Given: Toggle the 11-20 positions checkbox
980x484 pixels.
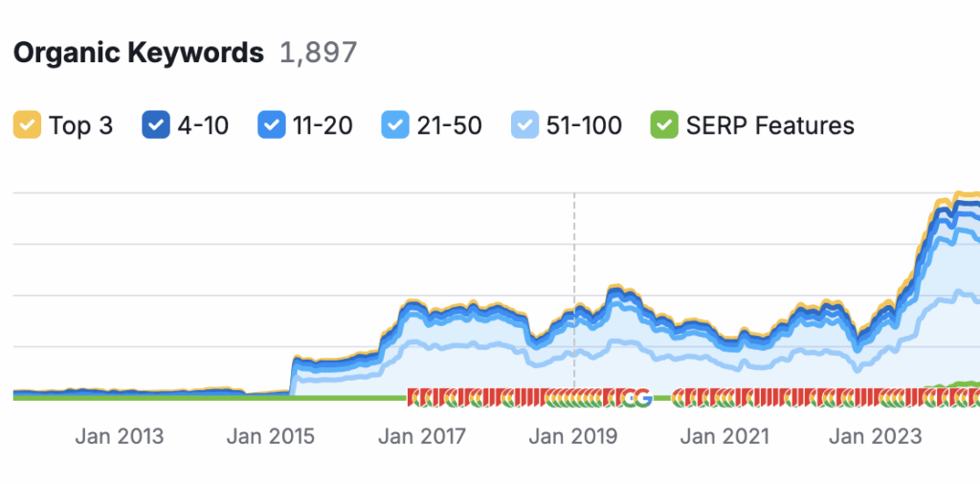Looking at the screenshot, I should pyautogui.click(x=272, y=124).
